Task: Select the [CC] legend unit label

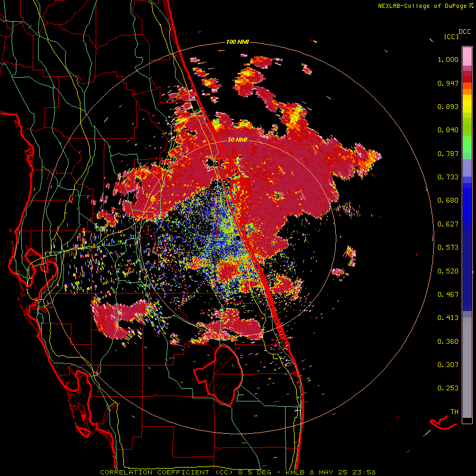Action: tap(451, 36)
